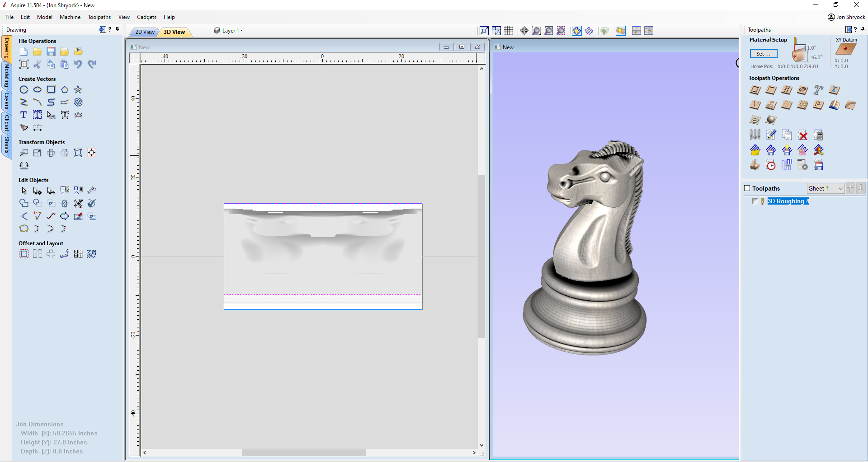Open the Drilling Toolpath operation

pos(787,90)
